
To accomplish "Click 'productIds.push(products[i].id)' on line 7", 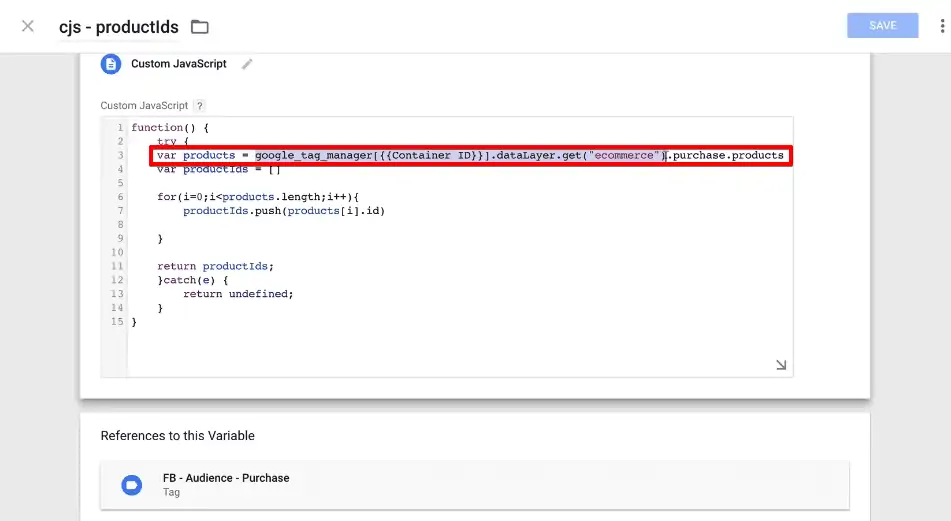I will coord(284,211).
